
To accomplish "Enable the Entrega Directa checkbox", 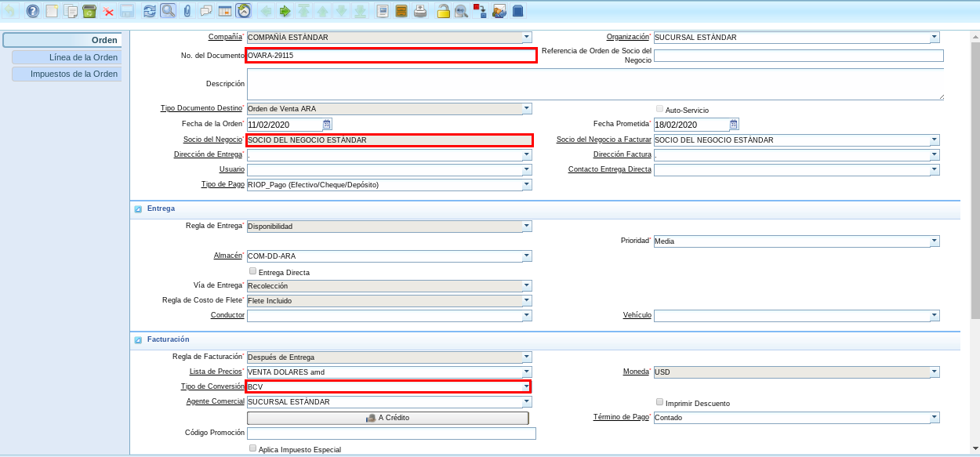I will (x=252, y=271).
